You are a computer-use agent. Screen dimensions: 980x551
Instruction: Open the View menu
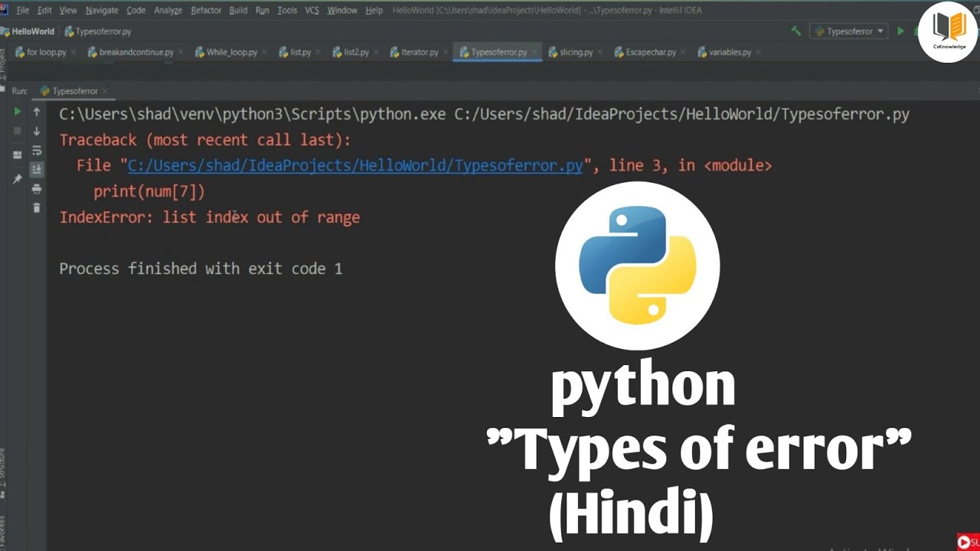click(68, 11)
